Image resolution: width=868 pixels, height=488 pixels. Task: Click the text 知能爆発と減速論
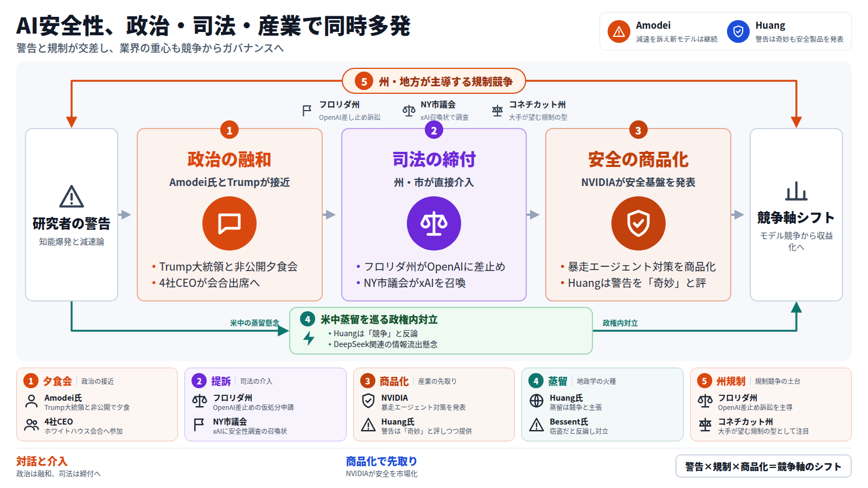tap(72, 242)
